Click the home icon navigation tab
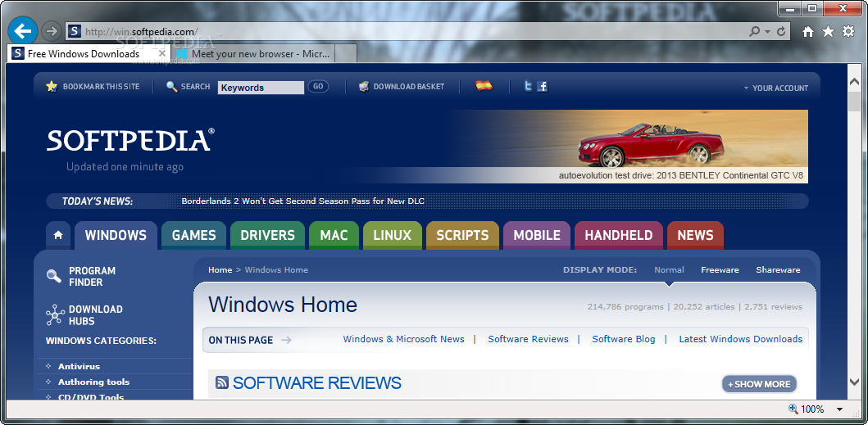The image size is (868, 425). pos(58,235)
